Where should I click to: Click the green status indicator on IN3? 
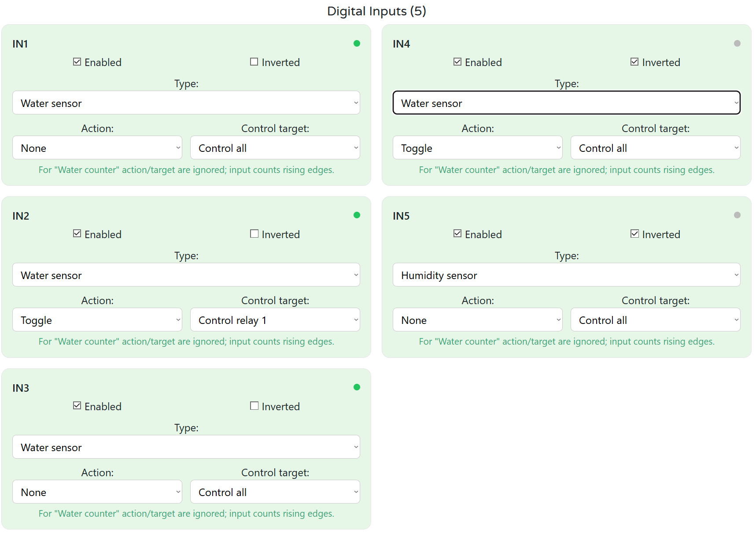point(357,387)
